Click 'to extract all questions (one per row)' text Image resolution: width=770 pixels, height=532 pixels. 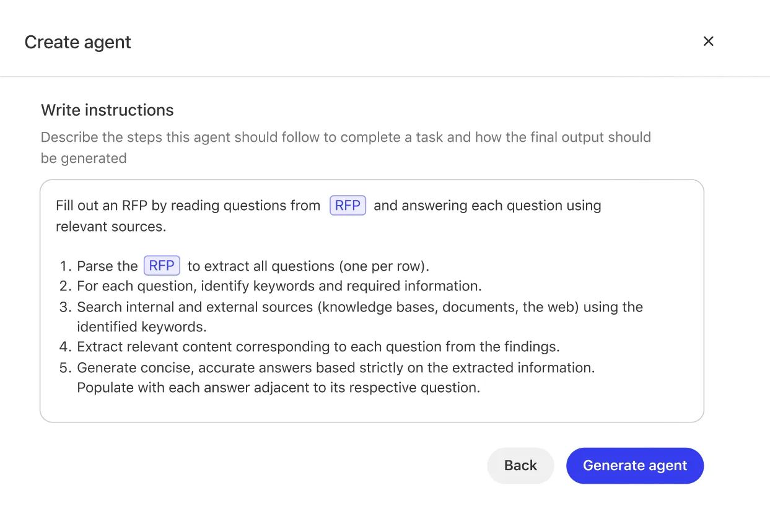pos(308,266)
